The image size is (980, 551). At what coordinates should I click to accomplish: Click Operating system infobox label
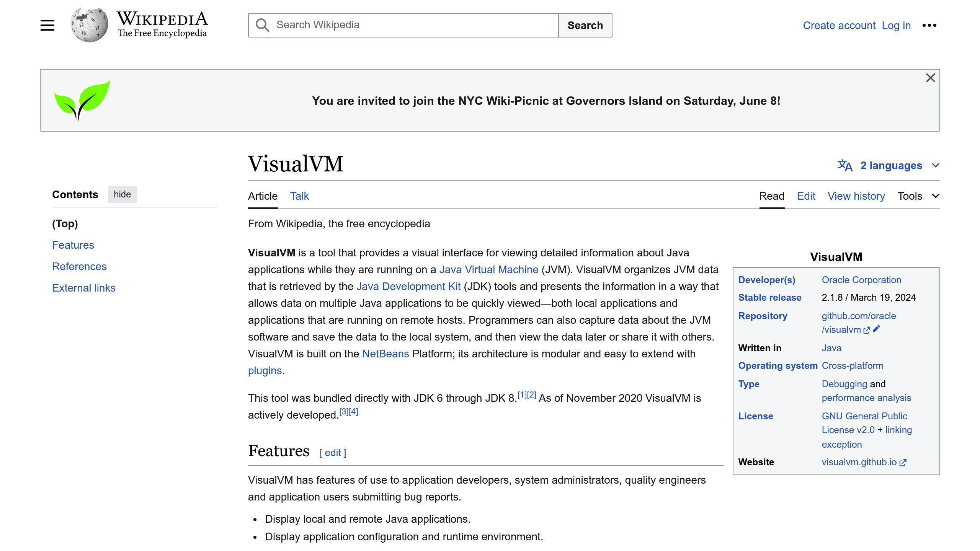click(778, 365)
